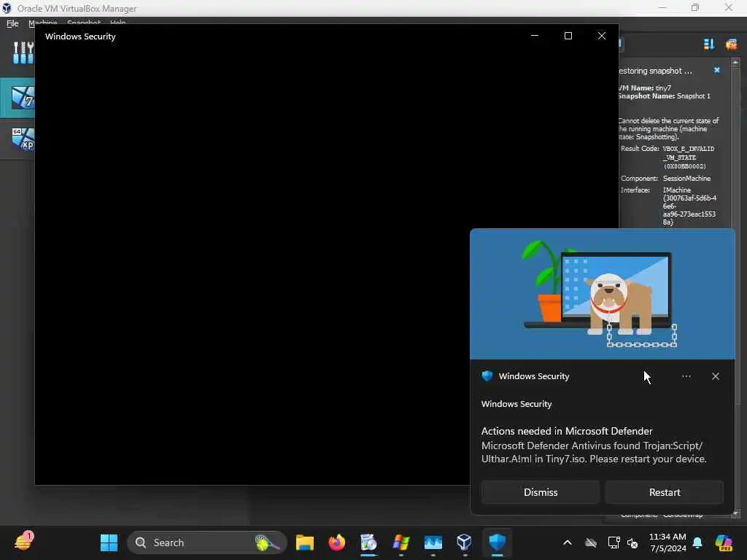Maximize the Windows Security window

(x=568, y=36)
